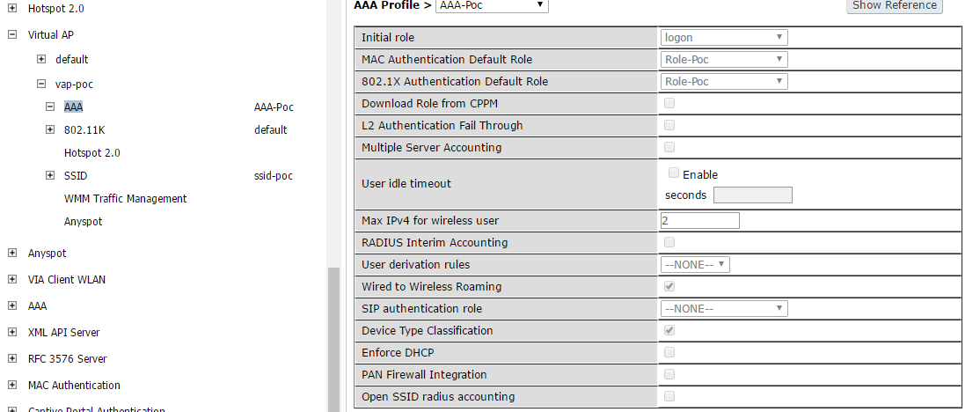Toggle L2 Authentication Fail Through checkbox
Screen dimensions: 980x412
pos(669,125)
